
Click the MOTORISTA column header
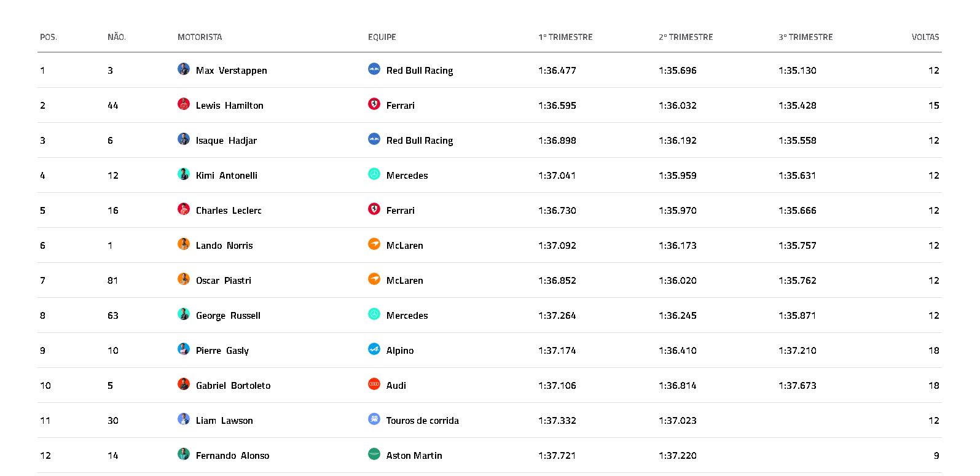[x=200, y=37]
